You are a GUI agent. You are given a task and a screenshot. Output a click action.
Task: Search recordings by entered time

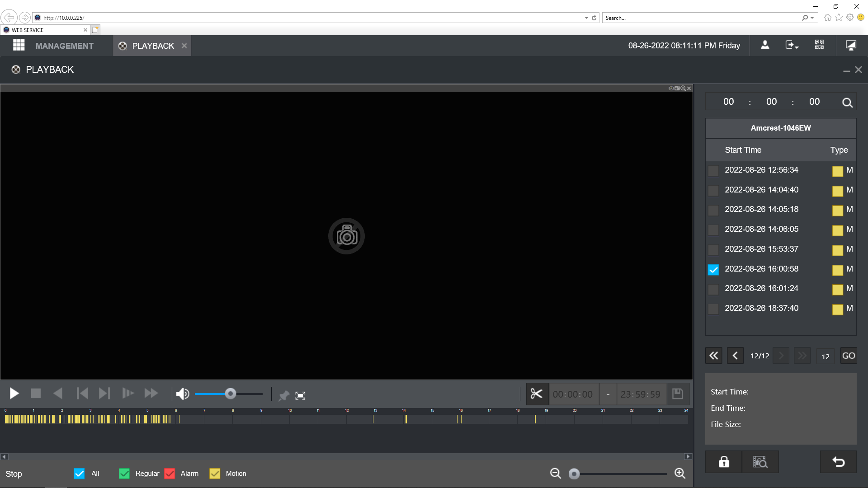(847, 103)
